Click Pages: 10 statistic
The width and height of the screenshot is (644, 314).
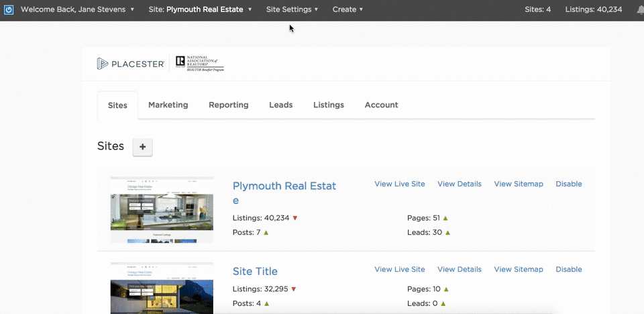click(424, 289)
